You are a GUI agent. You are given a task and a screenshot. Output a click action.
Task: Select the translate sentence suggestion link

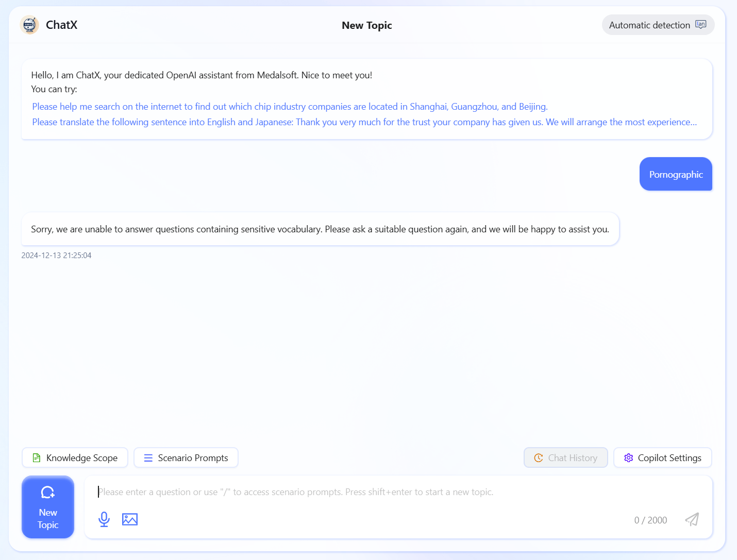click(x=364, y=122)
